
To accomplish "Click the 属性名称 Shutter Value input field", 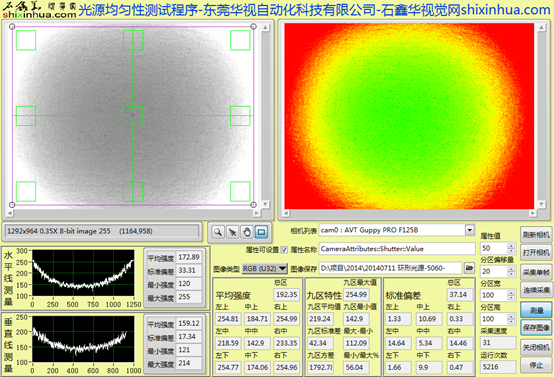I will [x=397, y=249].
